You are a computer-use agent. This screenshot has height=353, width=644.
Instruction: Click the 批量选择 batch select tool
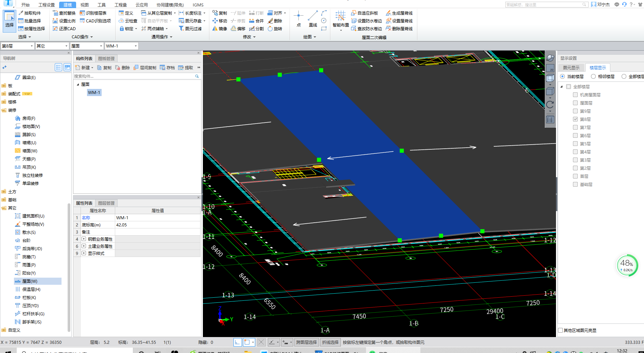point(30,21)
